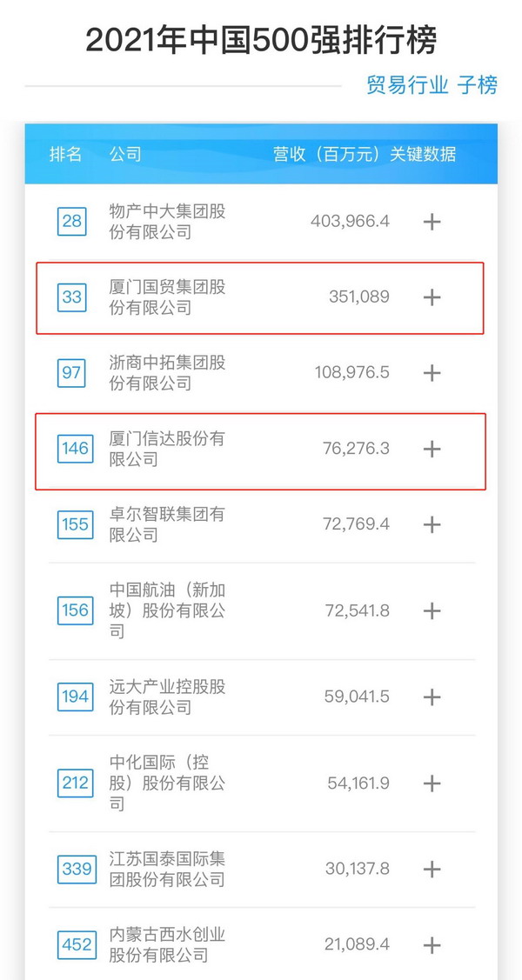Tap plus icon for 中化国际（控股） row
This screenshot has width=522, height=980.
point(432,783)
